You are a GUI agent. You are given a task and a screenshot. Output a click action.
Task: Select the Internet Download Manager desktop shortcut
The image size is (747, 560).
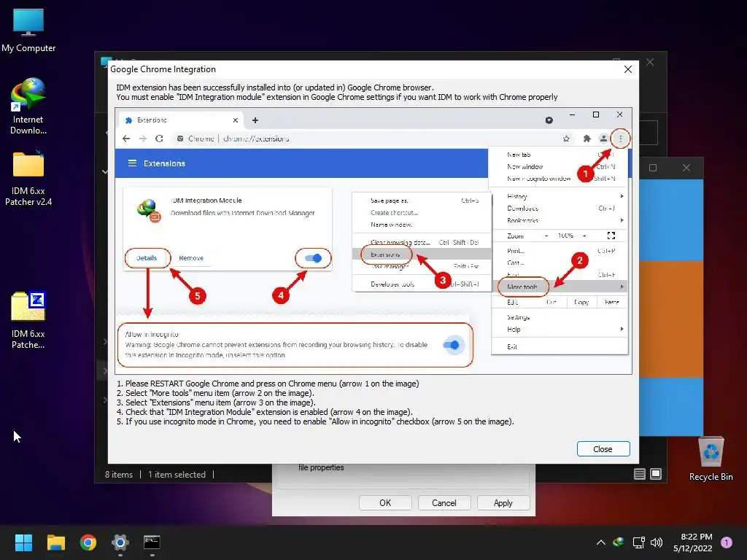point(28,106)
